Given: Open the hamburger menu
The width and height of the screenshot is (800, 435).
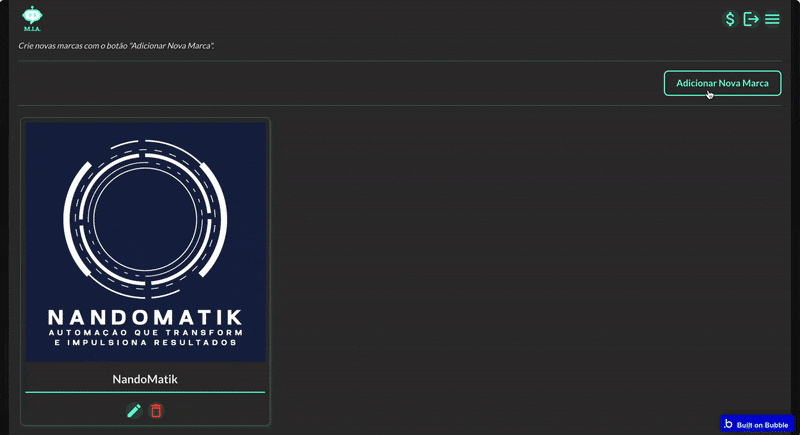Looking at the screenshot, I should (772, 19).
